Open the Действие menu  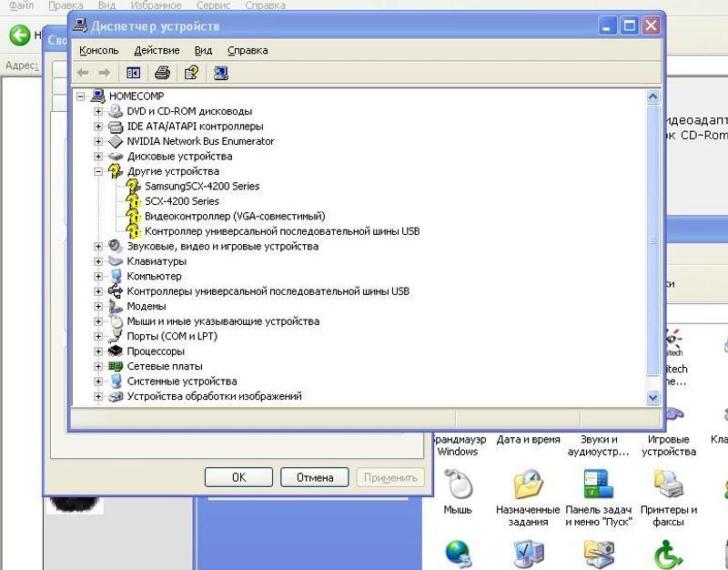[157, 50]
